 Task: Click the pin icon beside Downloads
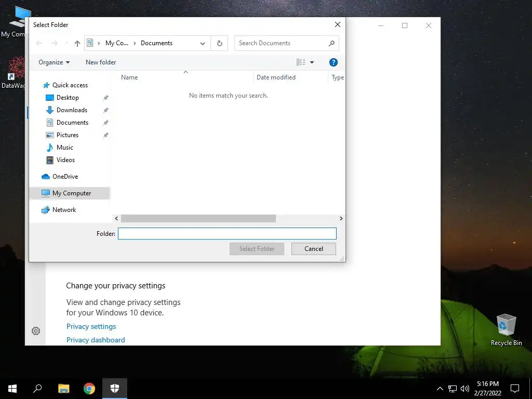[106, 110]
